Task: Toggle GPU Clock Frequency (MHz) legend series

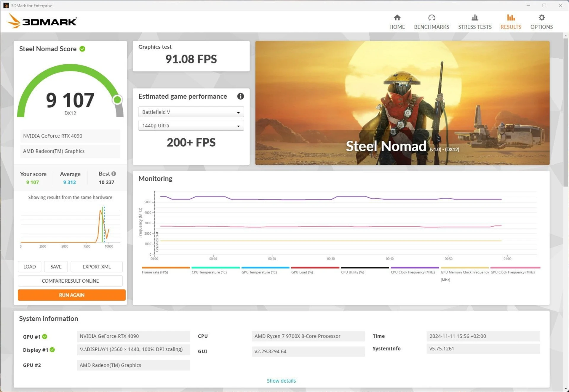Action: pyautogui.click(x=515, y=270)
